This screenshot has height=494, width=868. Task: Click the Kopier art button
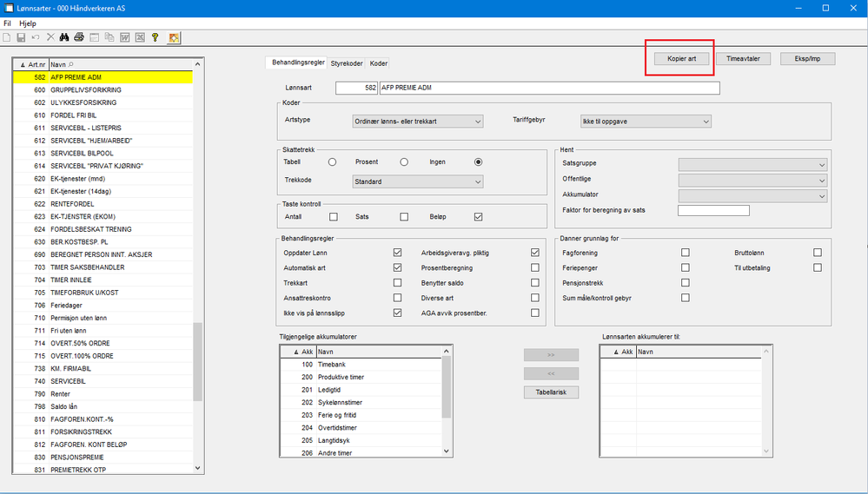click(681, 59)
